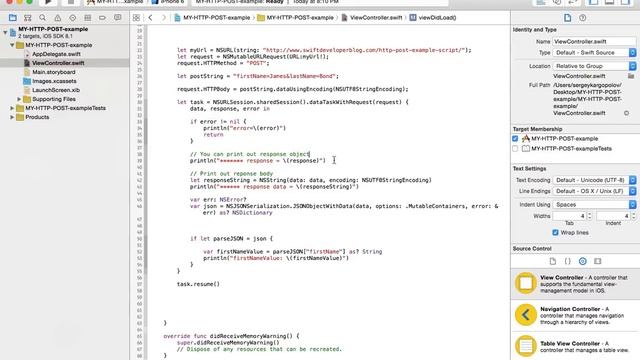Click the Navigation Controller object icon
Screen dimensions: 640x360
(x=526, y=315)
